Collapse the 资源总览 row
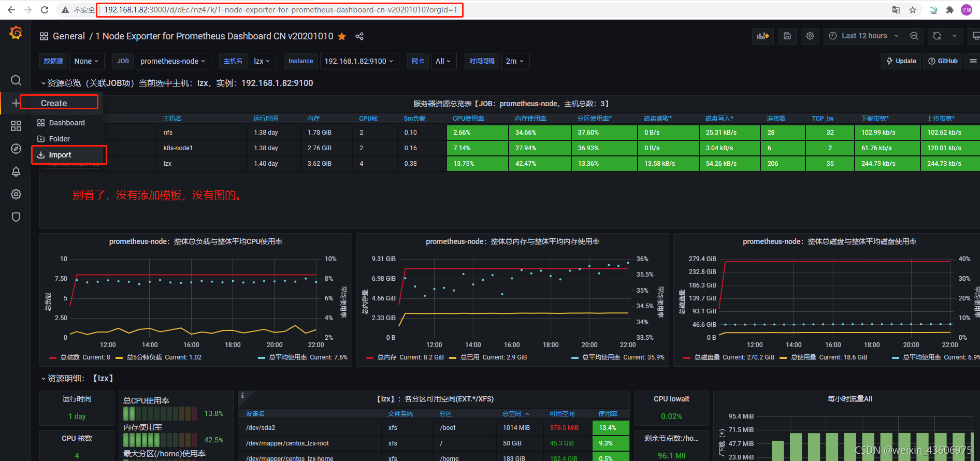The width and height of the screenshot is (980, 461). click(177, 83)
